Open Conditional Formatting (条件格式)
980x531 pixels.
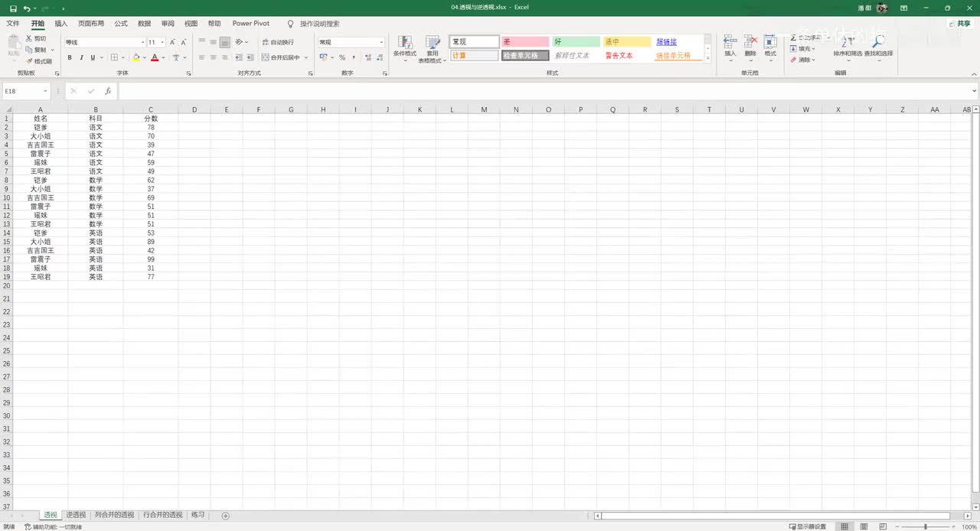click(405, 48)
